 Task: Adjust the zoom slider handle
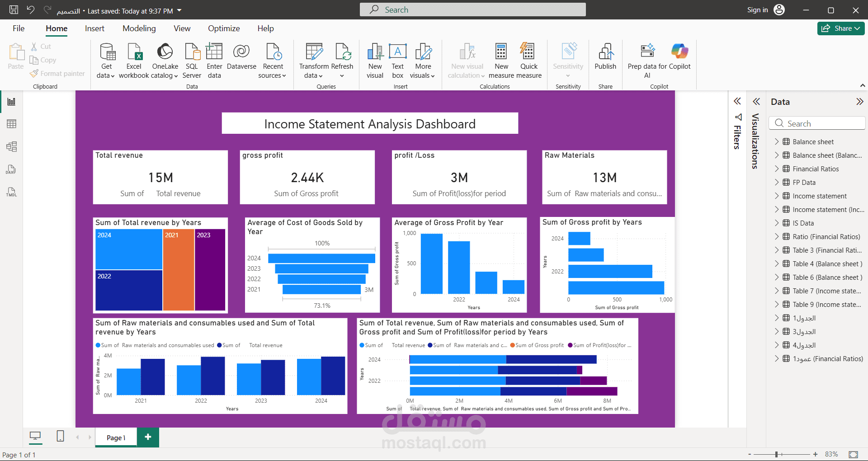pos(776,454)
